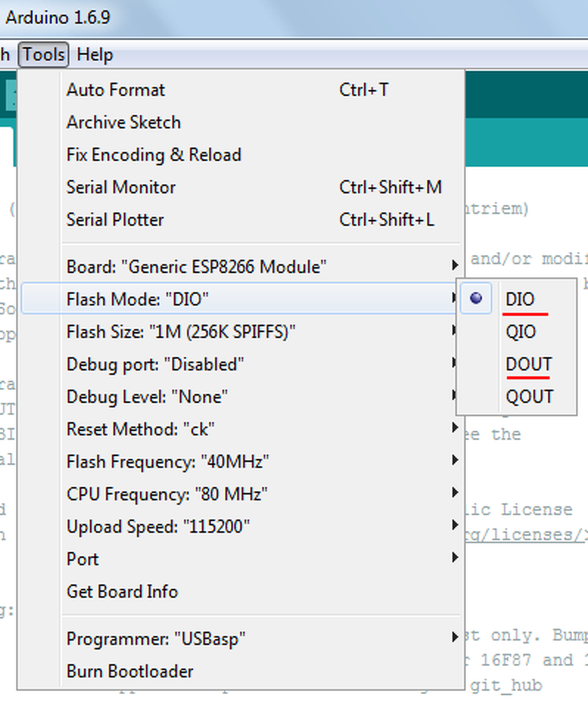Select the DIO flash mode option
The image size is (588, 704).
click(x=517, y=299)
